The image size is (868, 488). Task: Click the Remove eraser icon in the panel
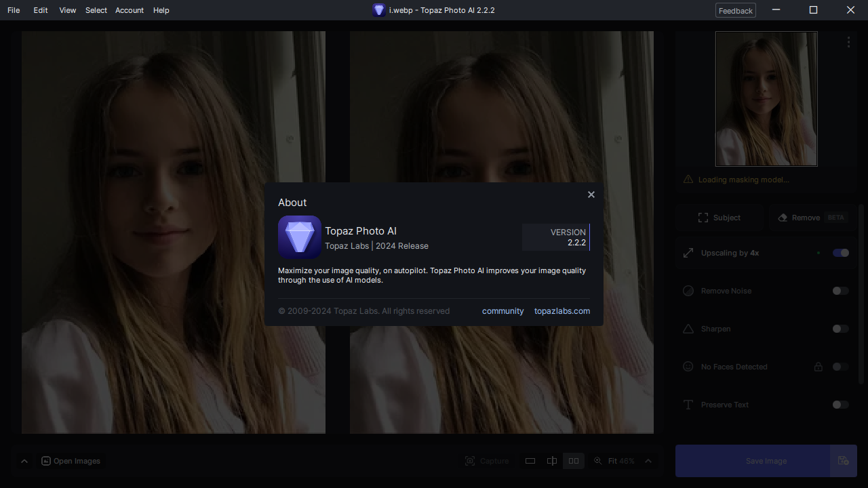pos(783,218)
